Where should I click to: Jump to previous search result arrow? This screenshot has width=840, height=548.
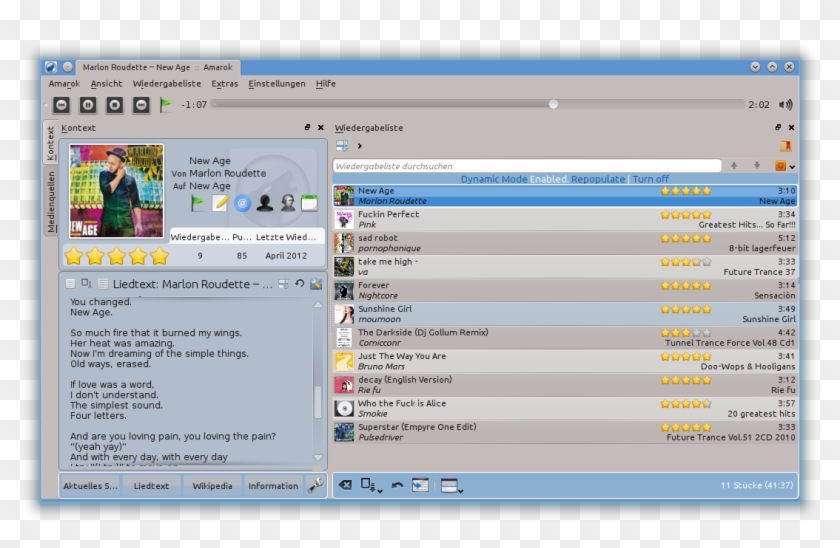(x=734, y=166)
